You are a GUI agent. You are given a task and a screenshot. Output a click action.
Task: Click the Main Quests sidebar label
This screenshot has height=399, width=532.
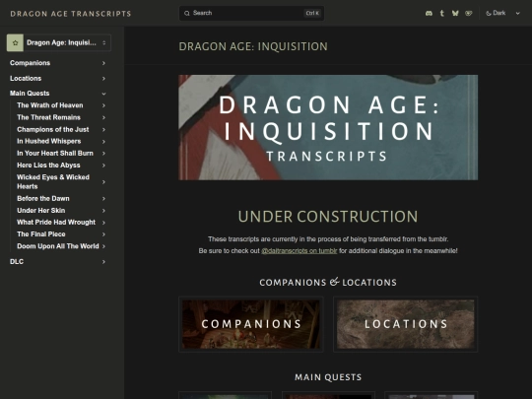click(x=30, y=94)
